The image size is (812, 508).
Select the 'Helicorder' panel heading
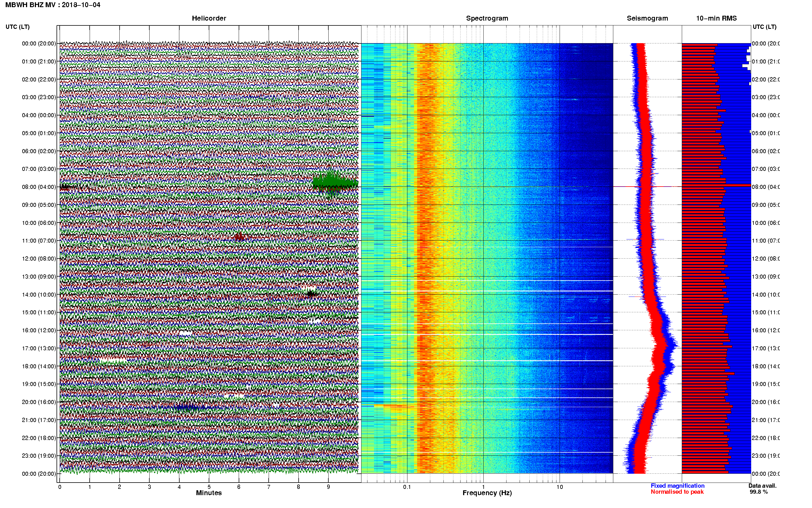[209, 18]
